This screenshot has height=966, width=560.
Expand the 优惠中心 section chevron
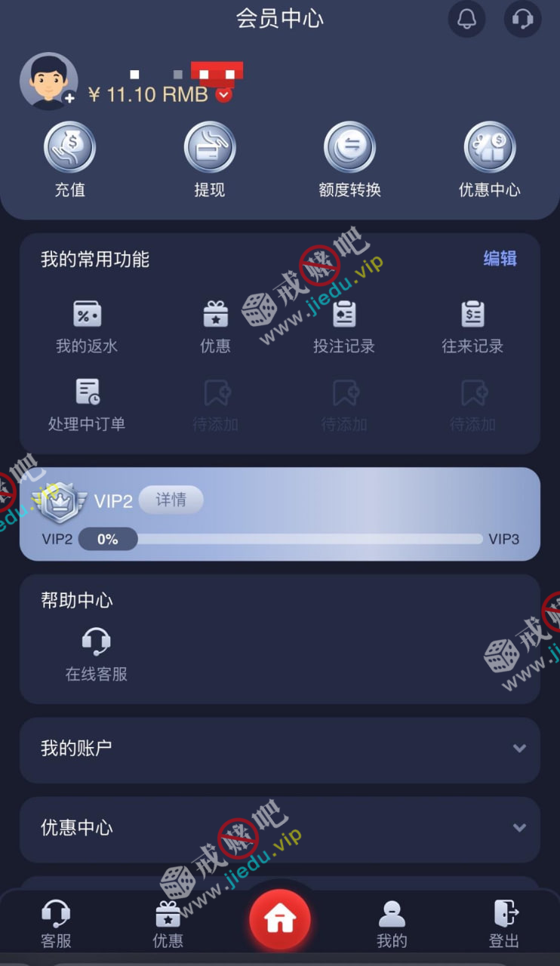pyautogui.click(x=519, y=828)
